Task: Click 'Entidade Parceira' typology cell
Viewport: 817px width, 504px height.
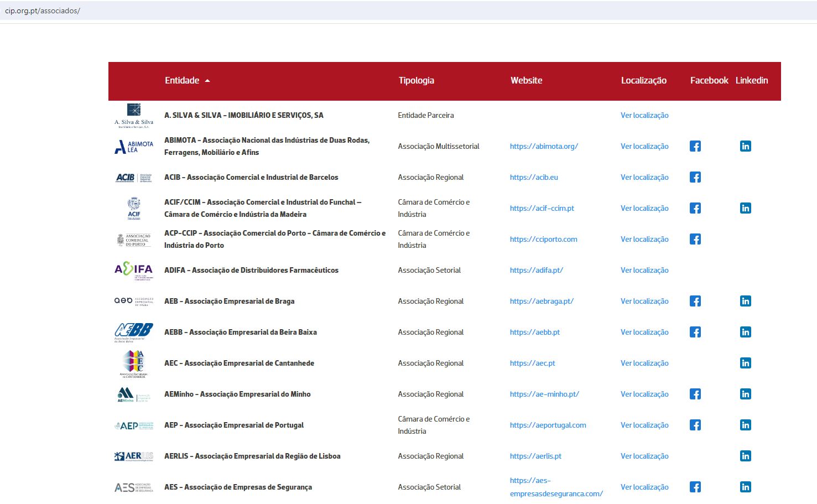Action: pos(426,115)
